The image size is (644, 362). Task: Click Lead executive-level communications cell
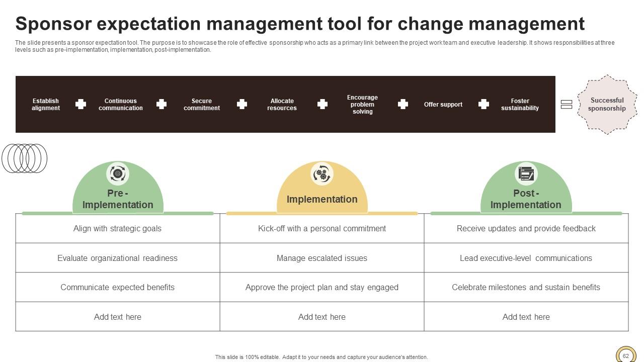(526, 258)
